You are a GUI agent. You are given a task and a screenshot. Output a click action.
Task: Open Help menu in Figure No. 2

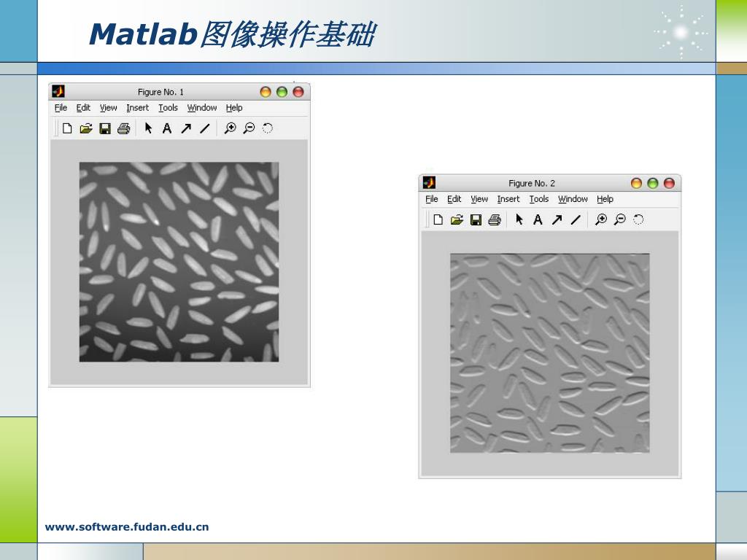point(605,199)
